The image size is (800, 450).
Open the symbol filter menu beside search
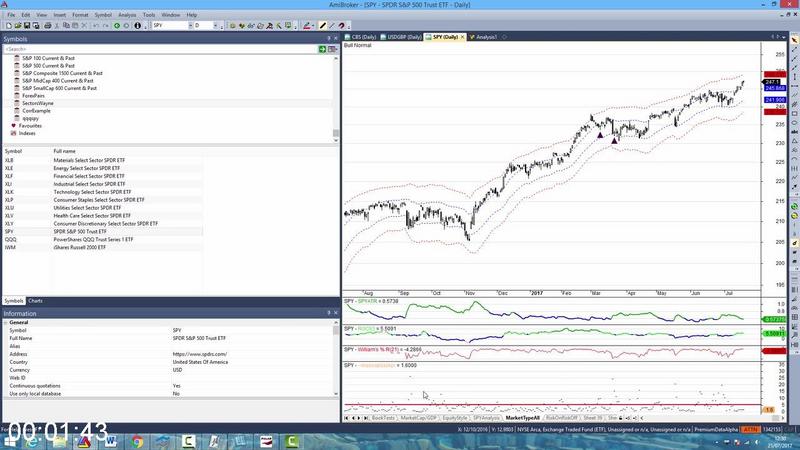[333, 49]
